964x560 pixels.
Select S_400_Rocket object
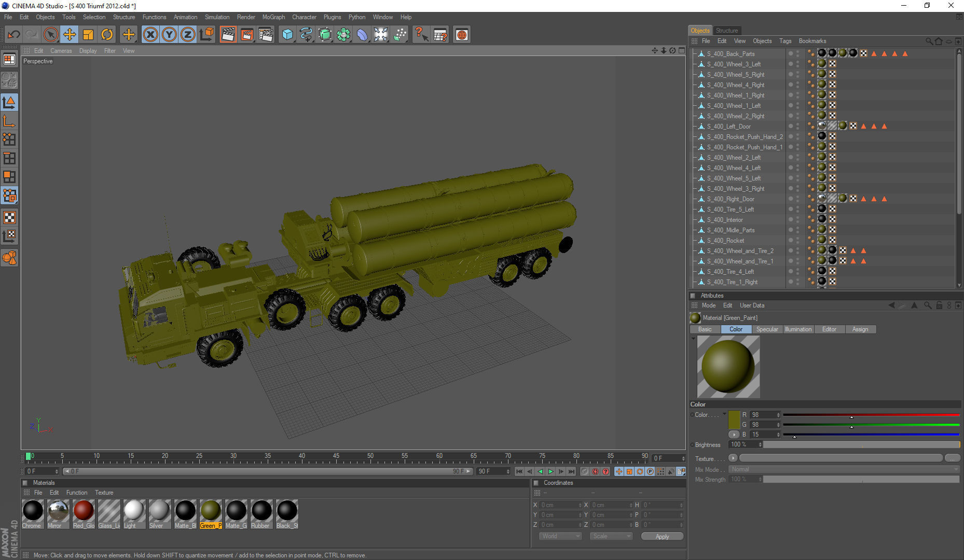725,241
